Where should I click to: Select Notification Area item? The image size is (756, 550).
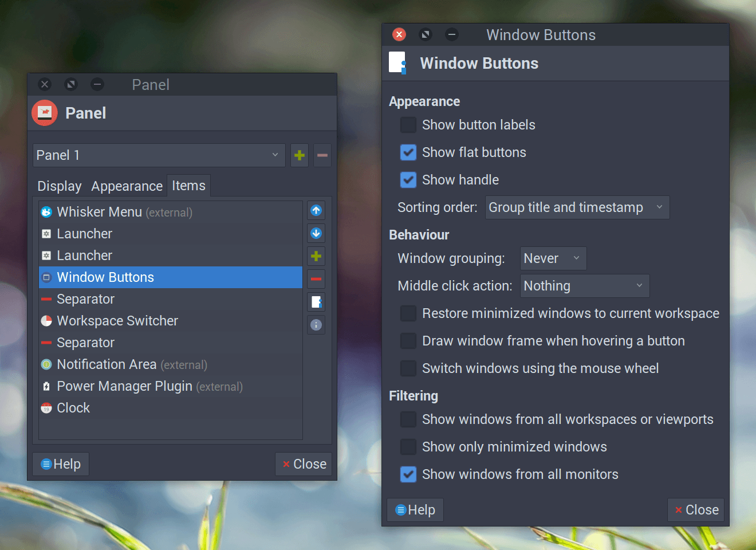coord(171,364)
